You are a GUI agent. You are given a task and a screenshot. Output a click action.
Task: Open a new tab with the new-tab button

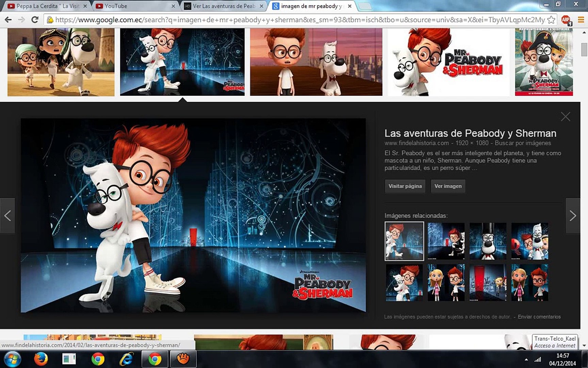click(x=364, y=6)
